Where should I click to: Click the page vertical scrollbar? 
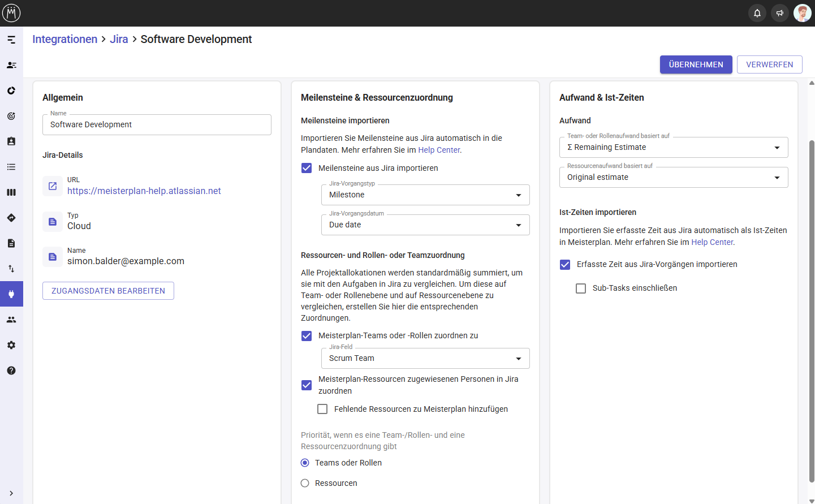(812, 311)
